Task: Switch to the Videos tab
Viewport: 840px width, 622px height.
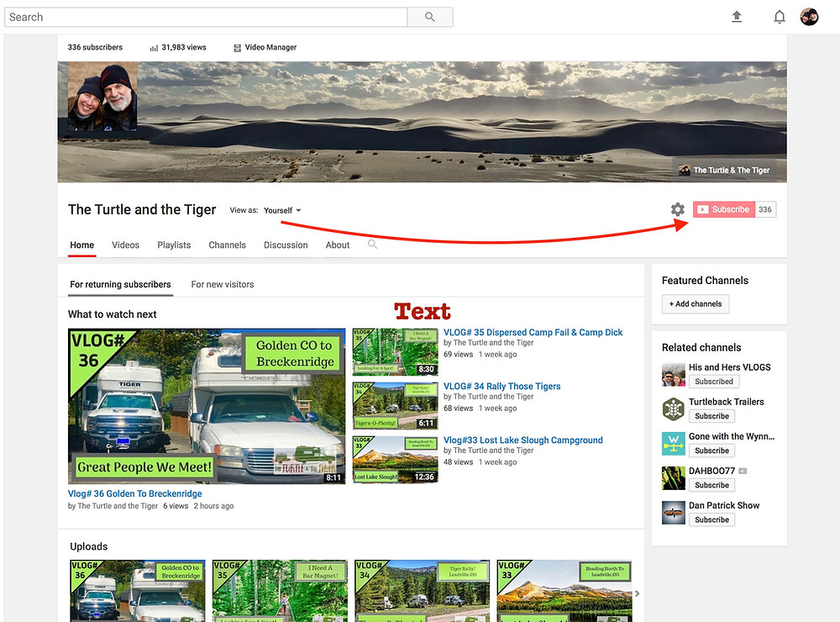Action: (x=125, y=245)
